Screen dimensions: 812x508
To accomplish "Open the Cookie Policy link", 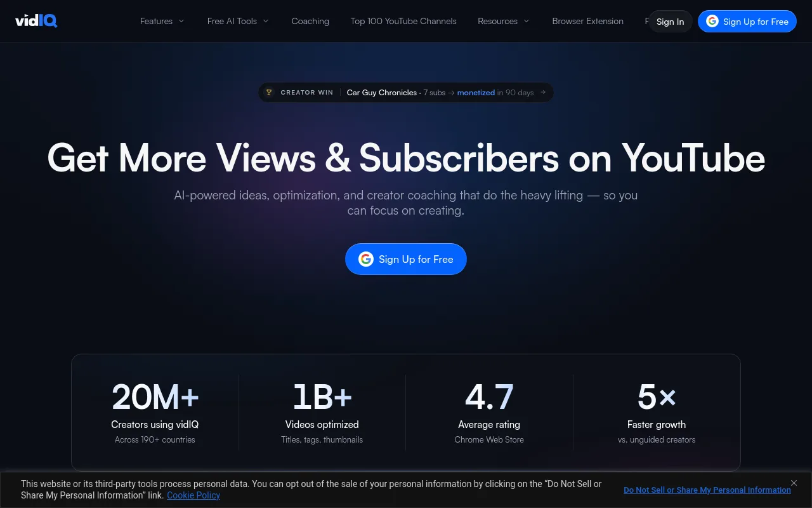I will (x=193, y=495).
